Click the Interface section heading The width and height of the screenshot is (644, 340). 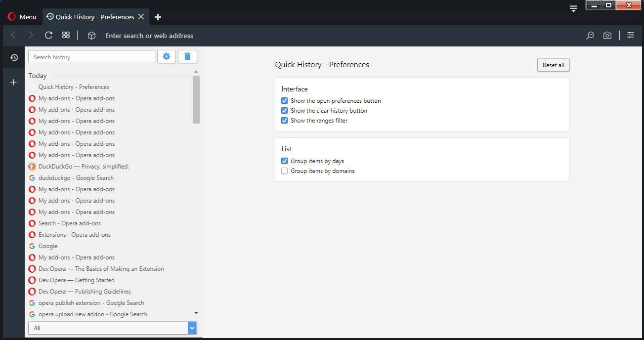[295, 89]
